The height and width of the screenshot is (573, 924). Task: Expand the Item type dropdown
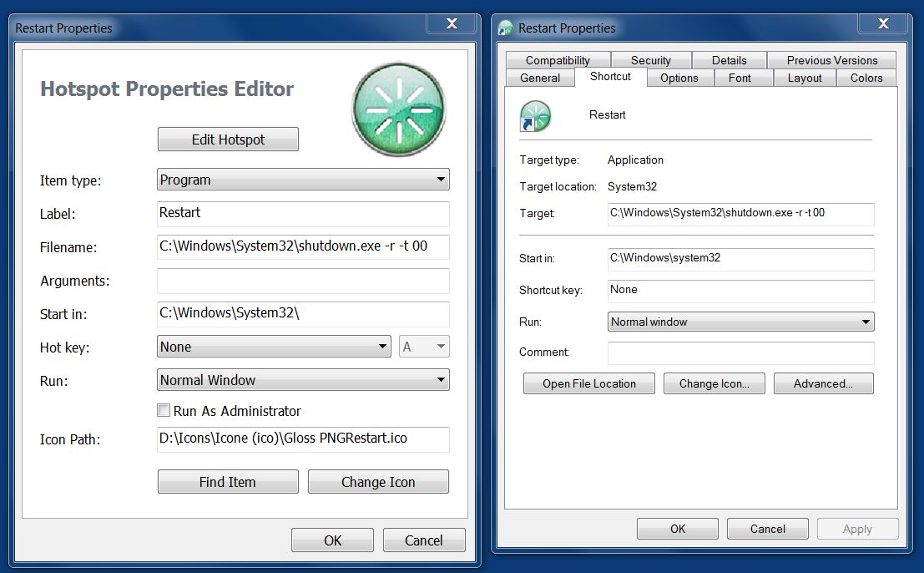[303, 180]
